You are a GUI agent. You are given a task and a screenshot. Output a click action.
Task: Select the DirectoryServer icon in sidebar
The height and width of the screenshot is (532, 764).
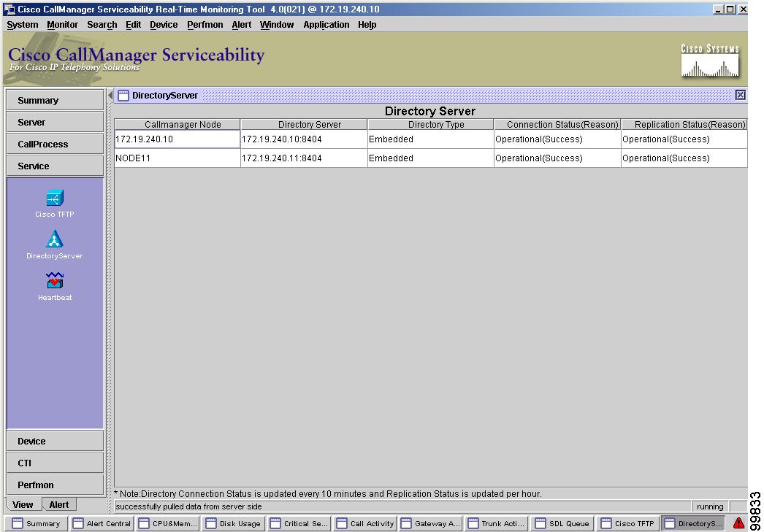55,239
